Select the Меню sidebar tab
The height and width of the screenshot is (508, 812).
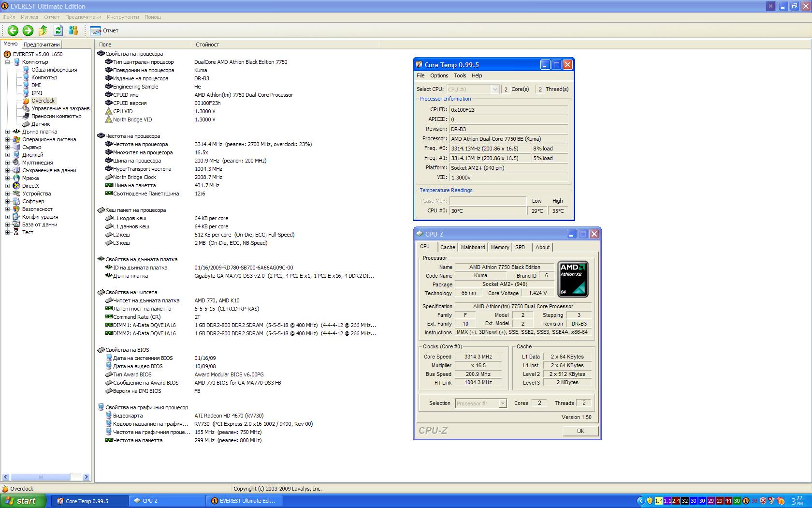click(x=11, y=44)
